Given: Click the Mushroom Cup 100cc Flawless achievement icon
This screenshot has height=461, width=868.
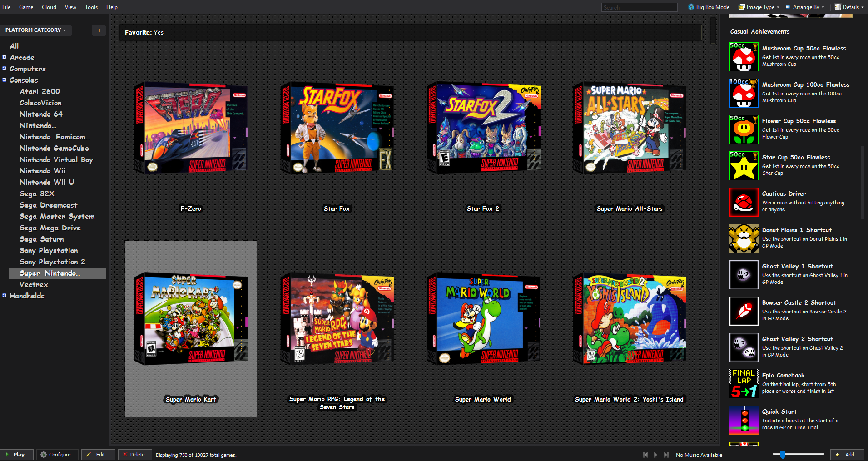Looking at the screenshot, I should point(744,93).
